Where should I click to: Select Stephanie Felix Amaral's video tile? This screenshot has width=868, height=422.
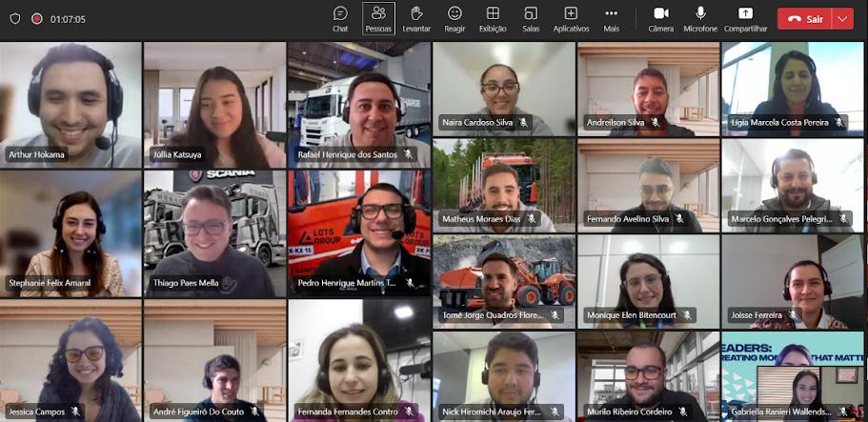71,233
